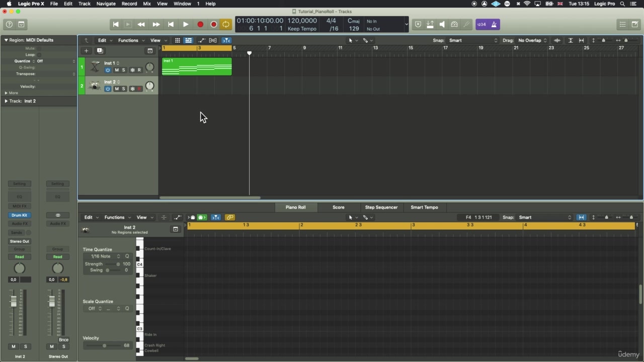Select the green Inst 1 MIDI region
The height and width of the screenshot is (362, 644).
point(197,66)
